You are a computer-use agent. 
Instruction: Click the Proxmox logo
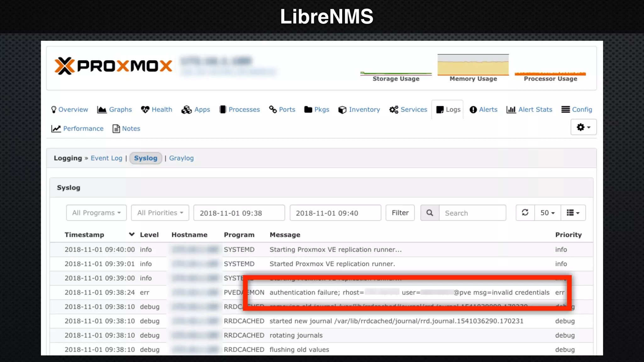pyautogui.click(x=113, y=66)
